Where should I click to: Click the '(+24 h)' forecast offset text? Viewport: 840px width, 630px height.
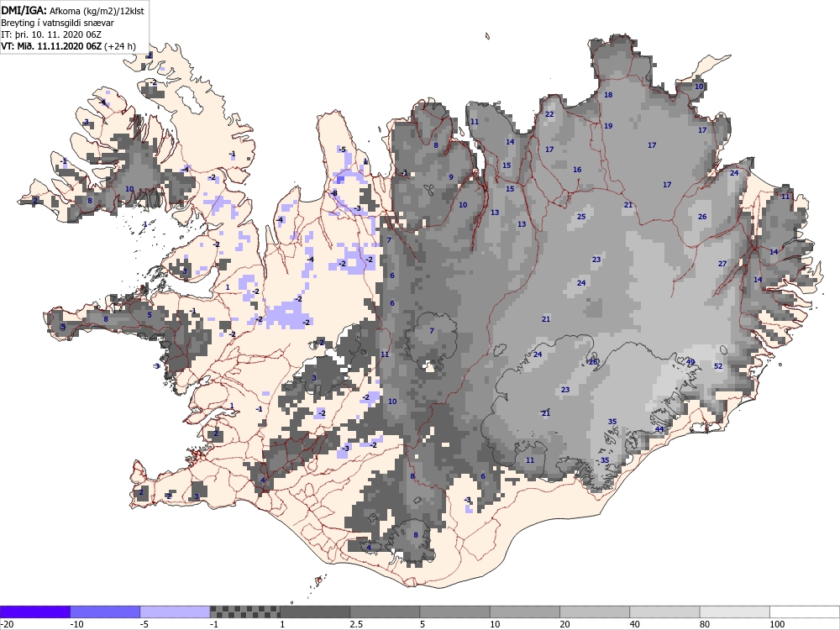pyautogui.click(x=120, y=46)
